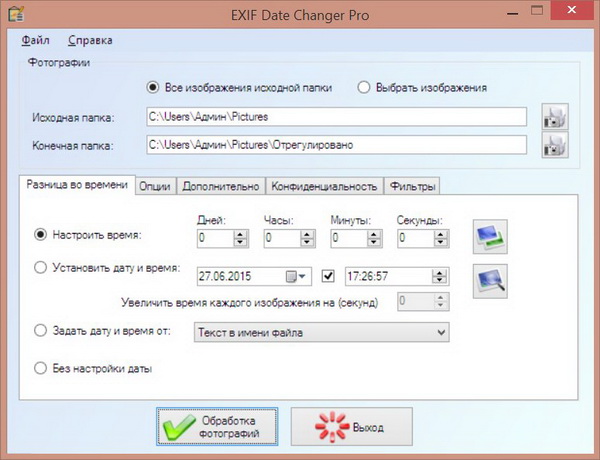Increase the 'Дней' spinner value
Screen dimensions: 600x460
[x=240, y=233]
